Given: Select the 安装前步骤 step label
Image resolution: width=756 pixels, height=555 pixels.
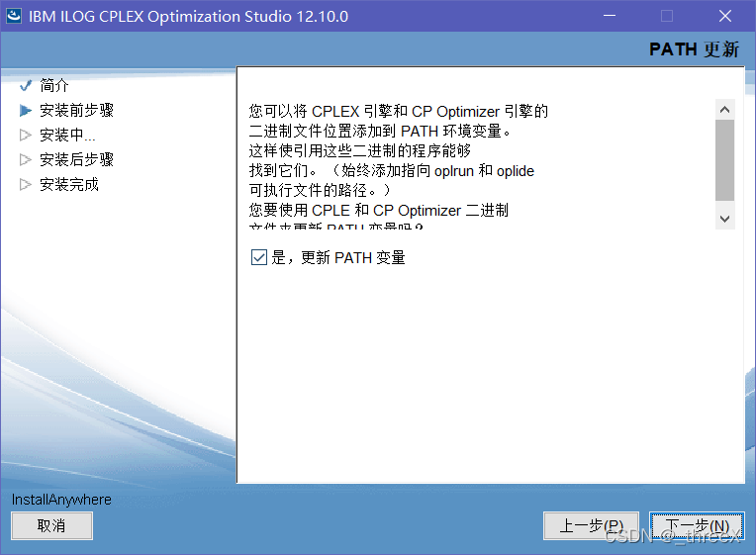Looking at the screenshot, I should tap(76, 110).
